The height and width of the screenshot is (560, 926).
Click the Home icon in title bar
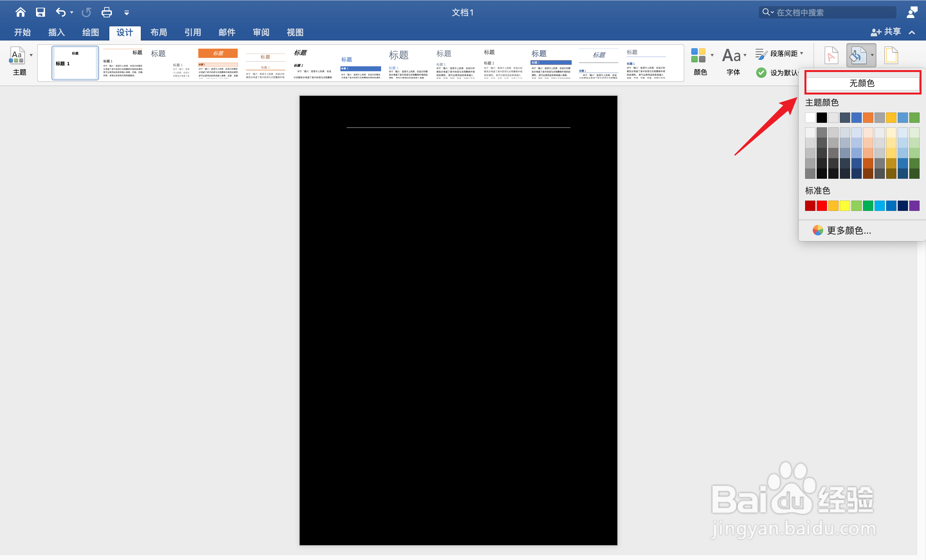pos(20,13)
